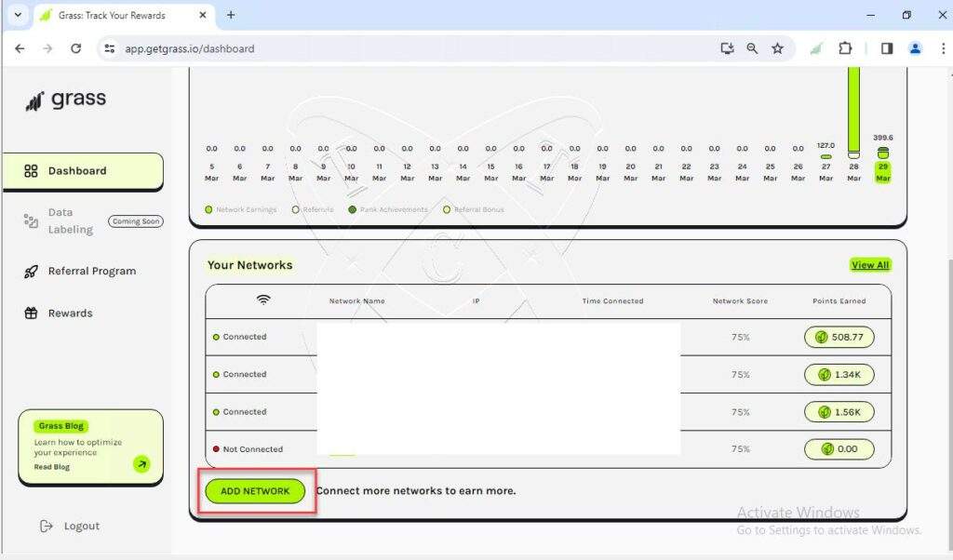Open the Dashboard sidebar item

pyautogui.click(x=83, y=171)
